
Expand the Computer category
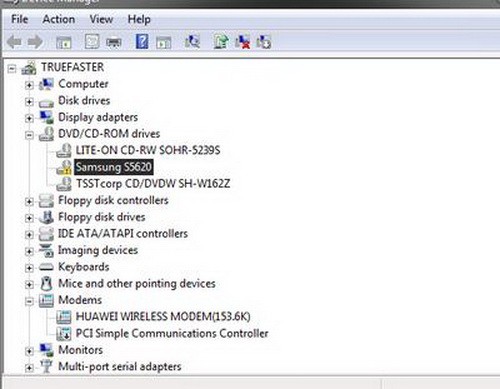pyautogui.click(x=29, y=85)
